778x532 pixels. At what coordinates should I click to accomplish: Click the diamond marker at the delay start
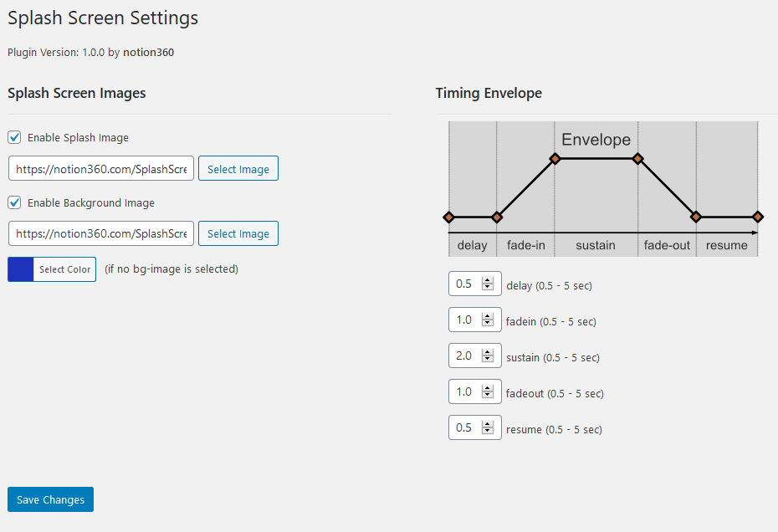click(448, 217)
